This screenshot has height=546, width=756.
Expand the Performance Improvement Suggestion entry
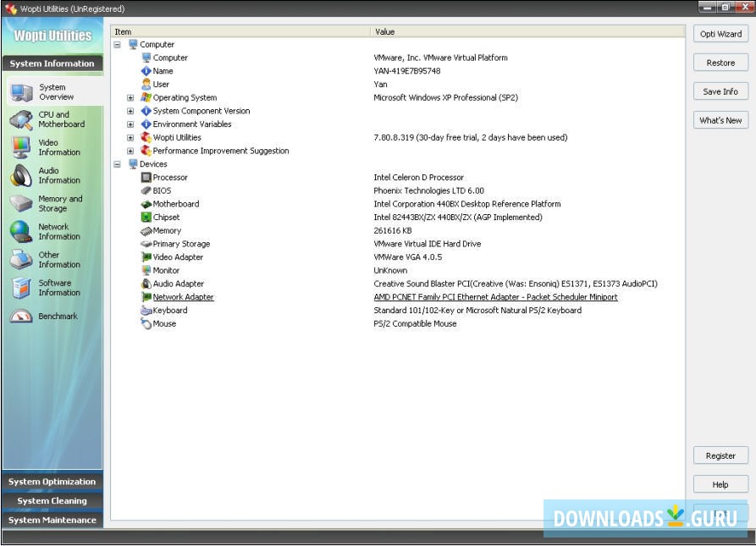pos(130,150)
